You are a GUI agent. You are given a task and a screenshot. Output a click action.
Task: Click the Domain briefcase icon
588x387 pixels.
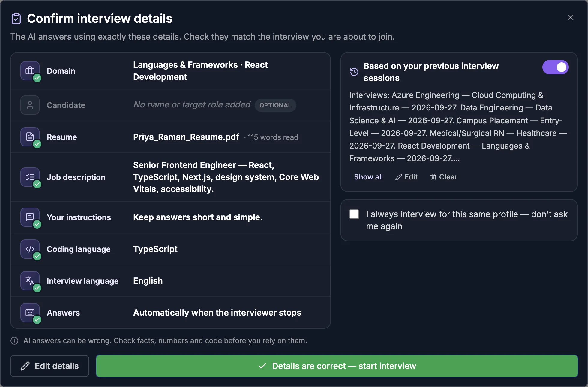point(30,71)
